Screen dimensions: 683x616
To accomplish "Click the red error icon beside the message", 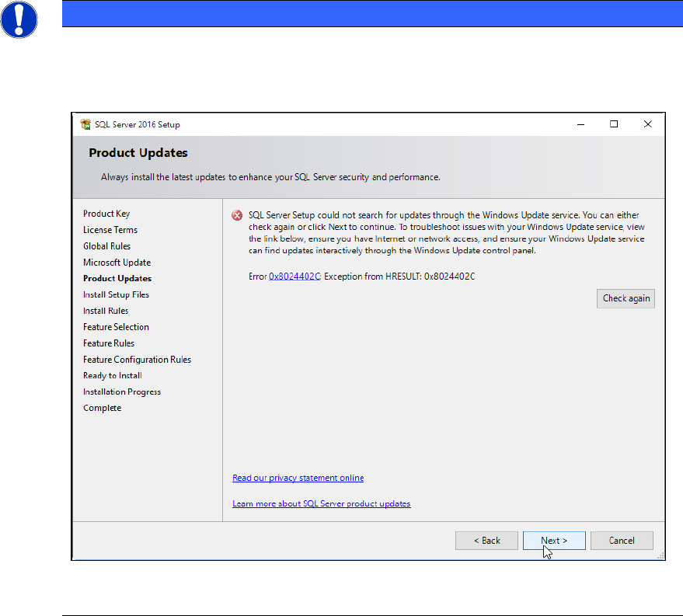I will coord(237,215).
